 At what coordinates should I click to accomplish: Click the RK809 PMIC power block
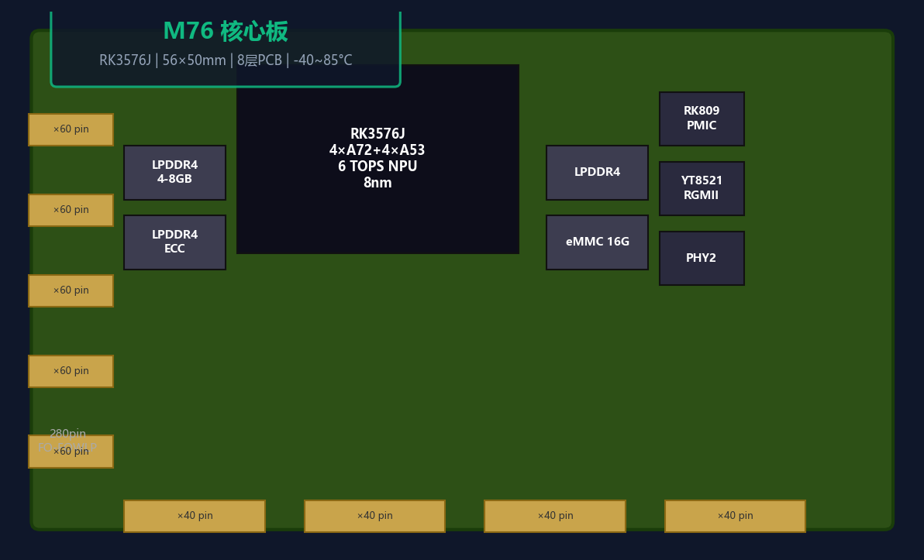(702, 119)
